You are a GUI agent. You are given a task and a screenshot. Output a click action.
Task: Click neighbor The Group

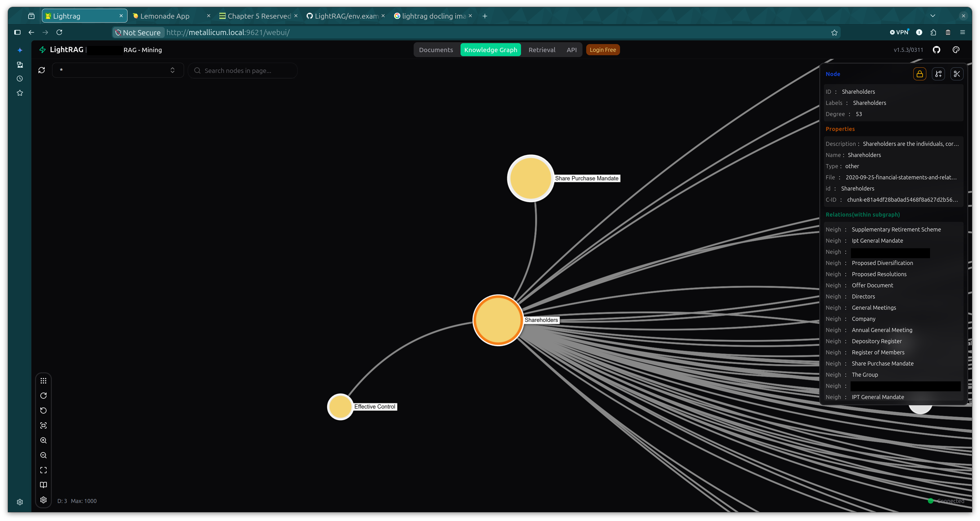point(864,375)
